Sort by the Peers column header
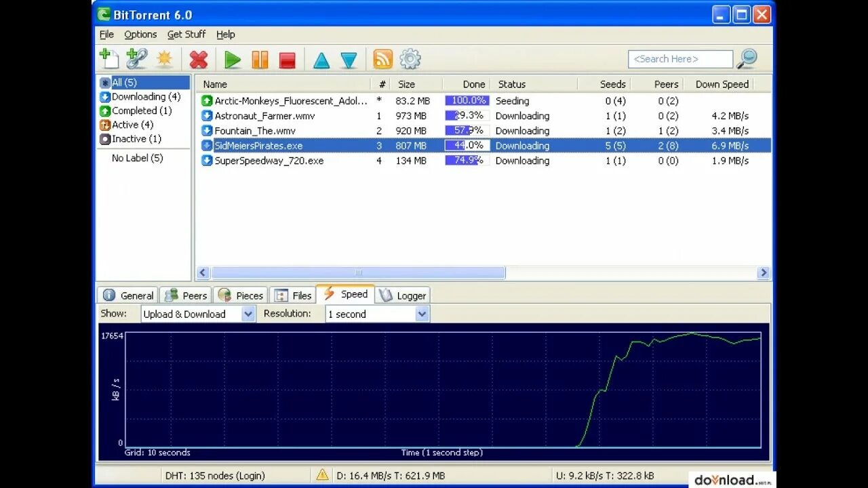Screen dimensions: 868x488 pos(657,84)
